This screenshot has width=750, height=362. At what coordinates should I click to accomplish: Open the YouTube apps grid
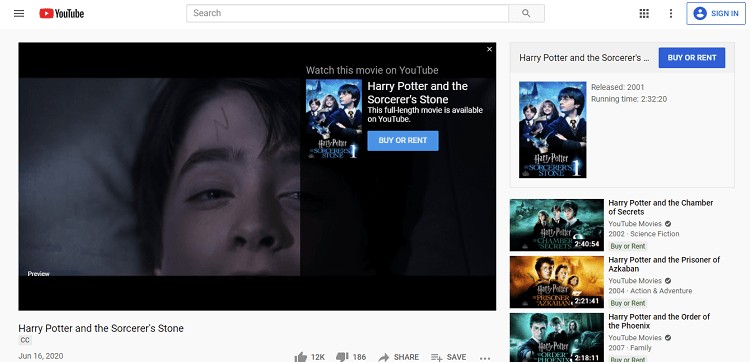click(644, 13)
